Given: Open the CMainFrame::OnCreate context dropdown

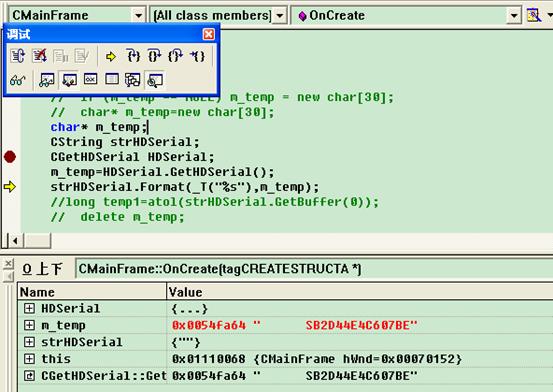Looking at the screenshot, I should (x=314, y=269).
